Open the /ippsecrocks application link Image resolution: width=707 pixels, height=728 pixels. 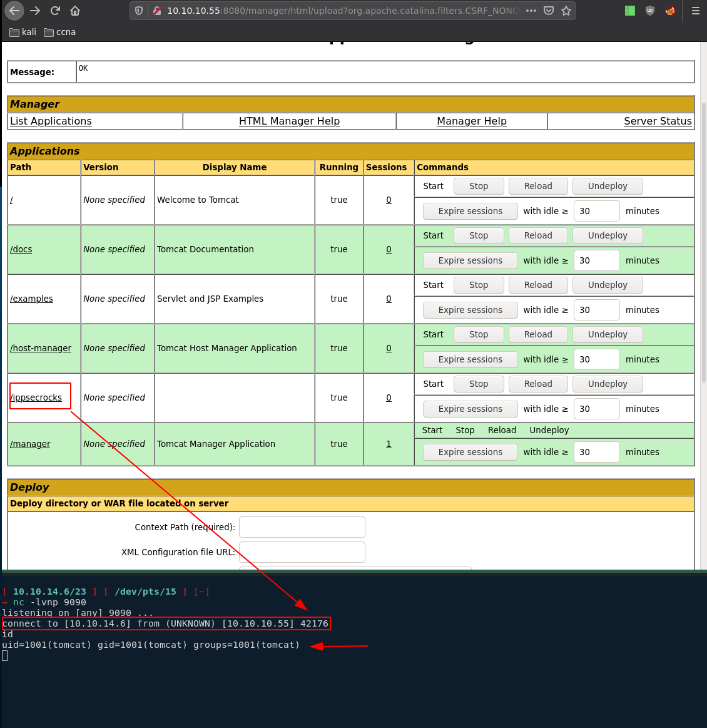point(36,397)
